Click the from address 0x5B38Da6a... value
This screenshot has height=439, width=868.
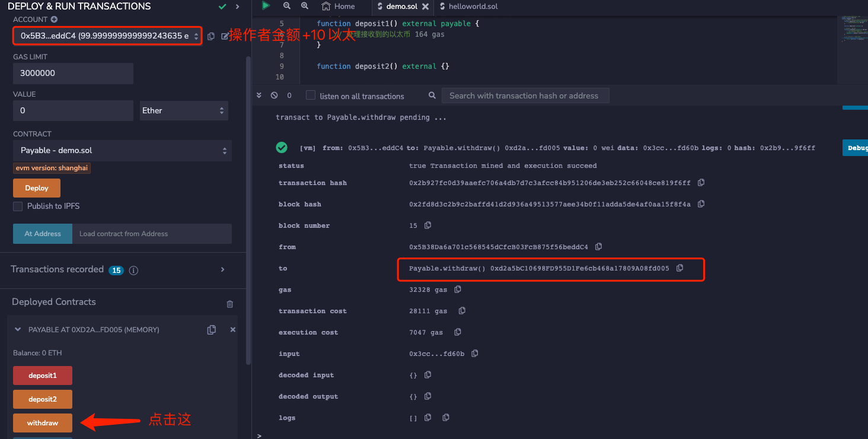tap(499, 247)
